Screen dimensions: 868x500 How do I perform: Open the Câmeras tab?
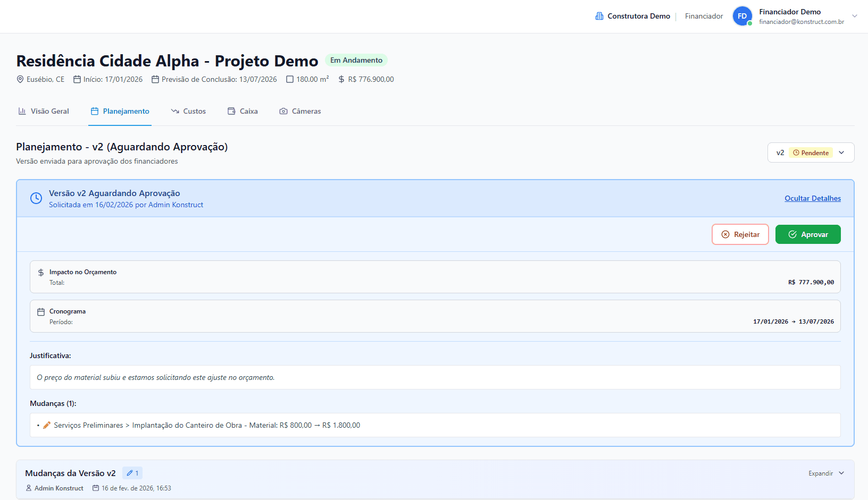300,112
